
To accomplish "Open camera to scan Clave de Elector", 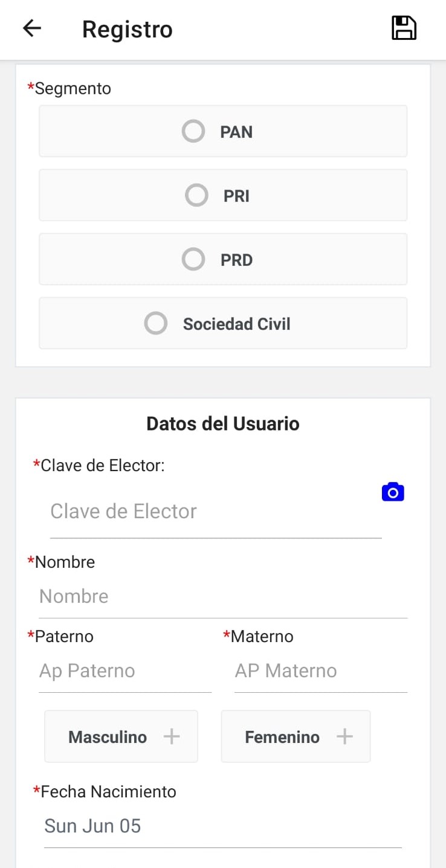I will coord(393,492).
